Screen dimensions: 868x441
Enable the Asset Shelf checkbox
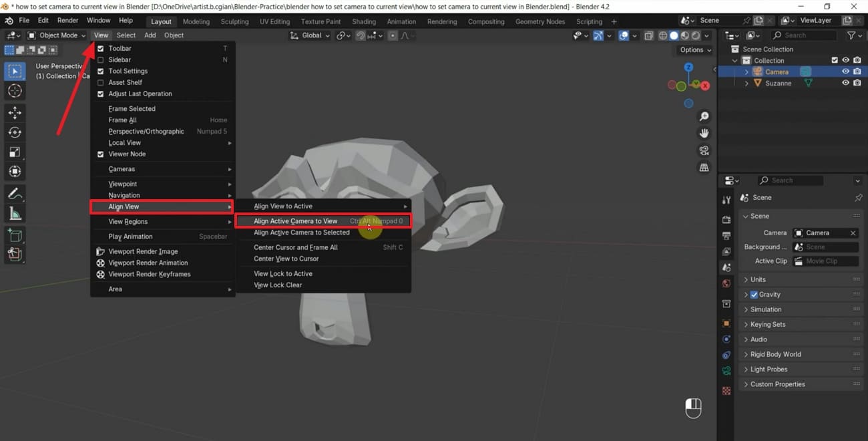[x=101, y=83]
